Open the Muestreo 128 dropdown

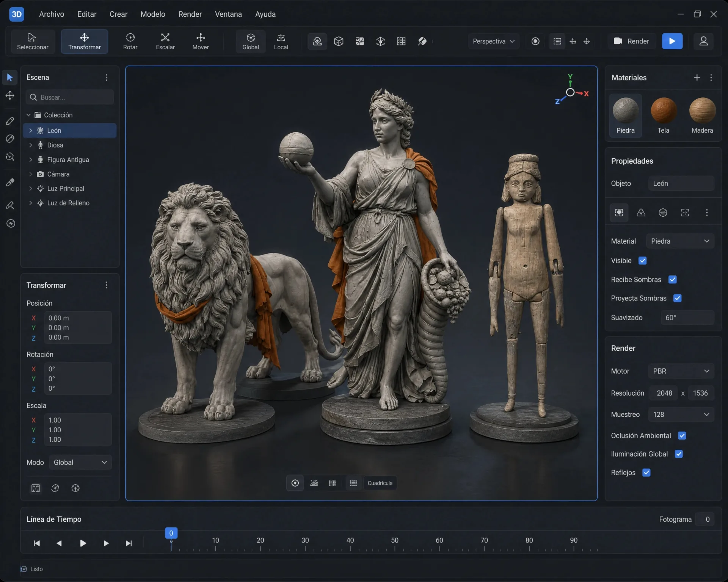click(x=681, y=415)
